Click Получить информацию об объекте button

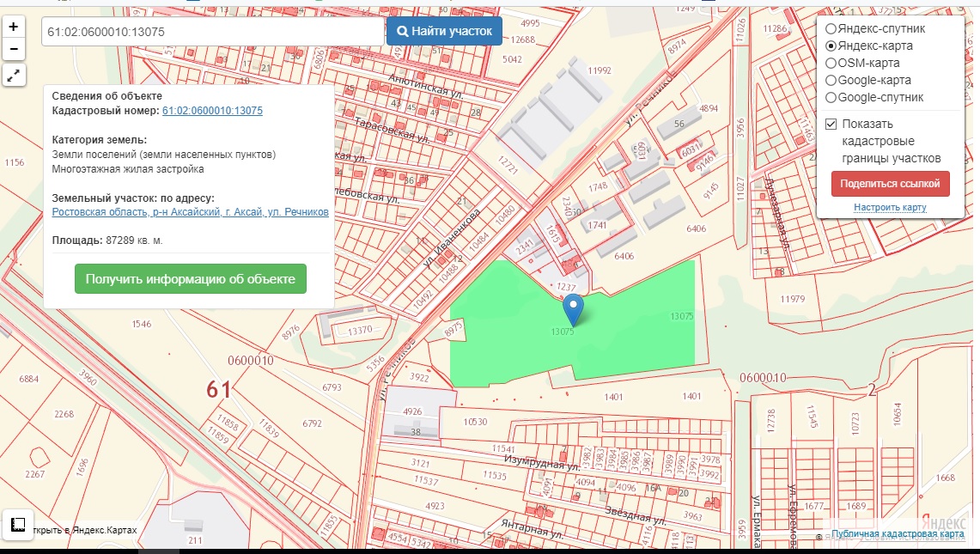click(190, 279)
